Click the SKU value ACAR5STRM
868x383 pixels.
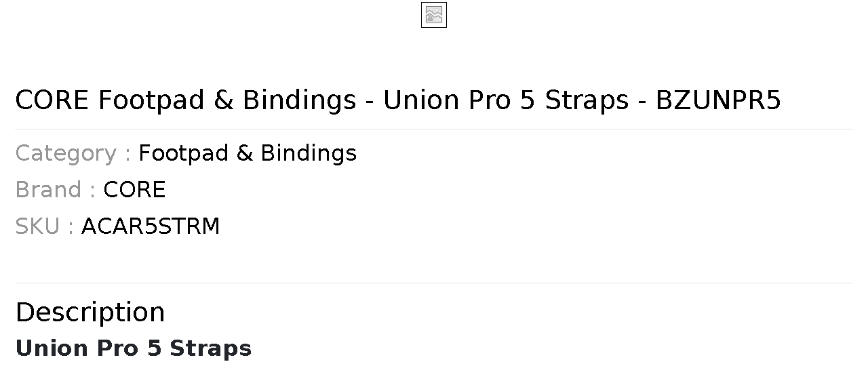[x=151, y=226]
